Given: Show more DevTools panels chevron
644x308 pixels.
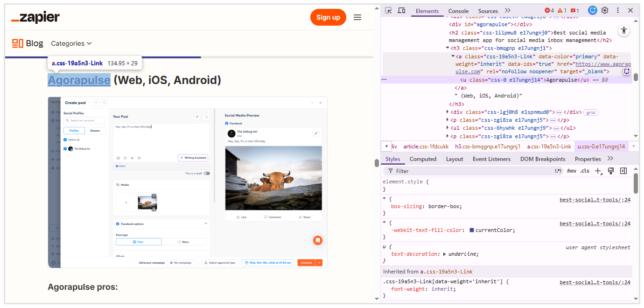Looking at the screenshot, I should 508,11.
